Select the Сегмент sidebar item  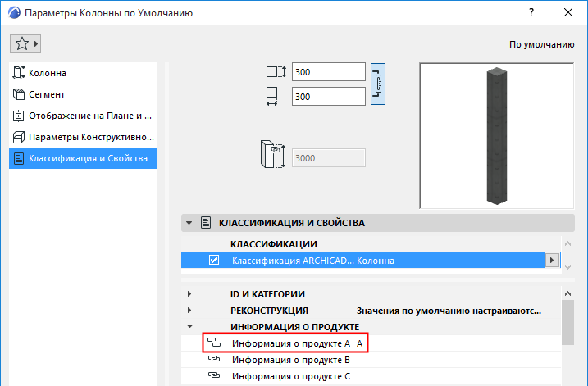(x=83, y=94)
